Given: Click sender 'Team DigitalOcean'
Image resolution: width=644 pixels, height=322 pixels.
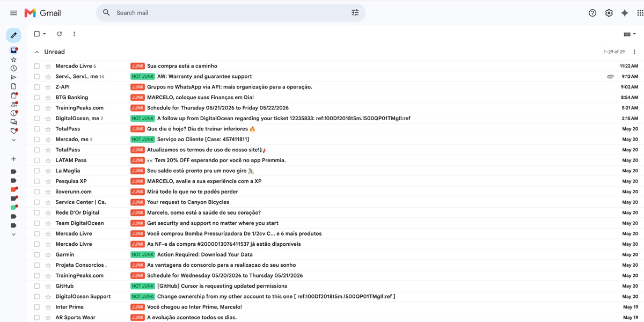Looking at the screenshot, I should (x=79, y=223).
